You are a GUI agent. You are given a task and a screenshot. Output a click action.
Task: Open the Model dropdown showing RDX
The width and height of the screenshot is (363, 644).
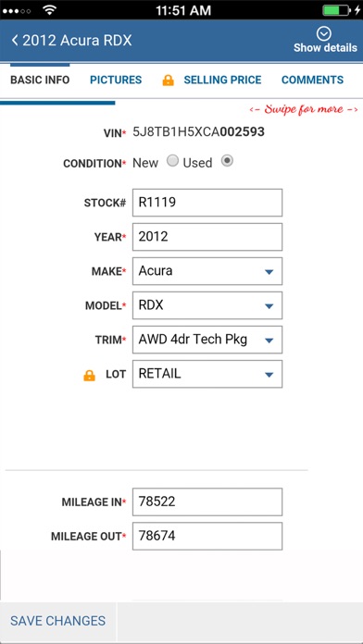207,305
